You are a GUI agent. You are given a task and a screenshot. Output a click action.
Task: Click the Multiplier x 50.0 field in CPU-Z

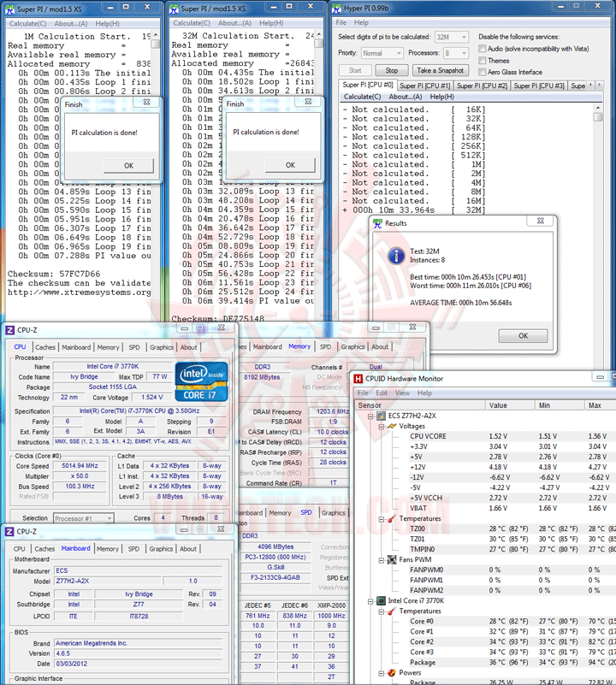pos(80,476)
